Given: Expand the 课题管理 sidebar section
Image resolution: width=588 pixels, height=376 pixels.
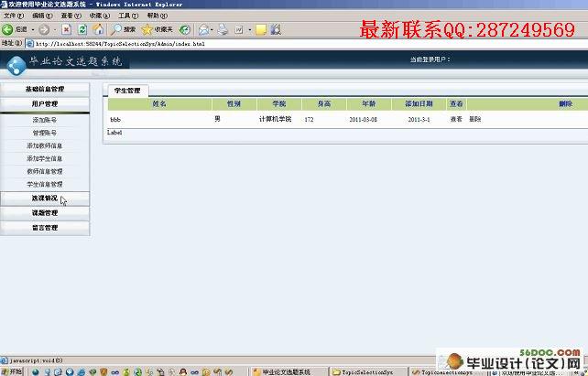Looking at the screenshot, I should coord(45,213).
